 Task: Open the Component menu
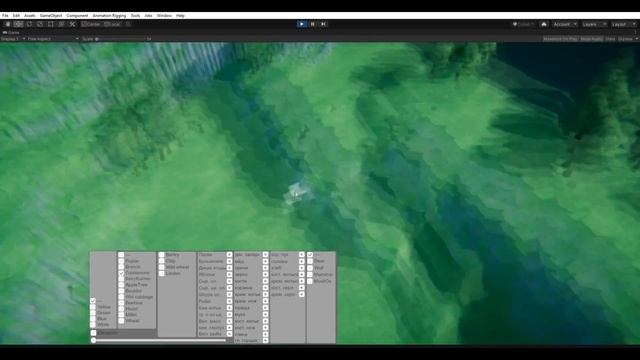(x=77, y=16)
